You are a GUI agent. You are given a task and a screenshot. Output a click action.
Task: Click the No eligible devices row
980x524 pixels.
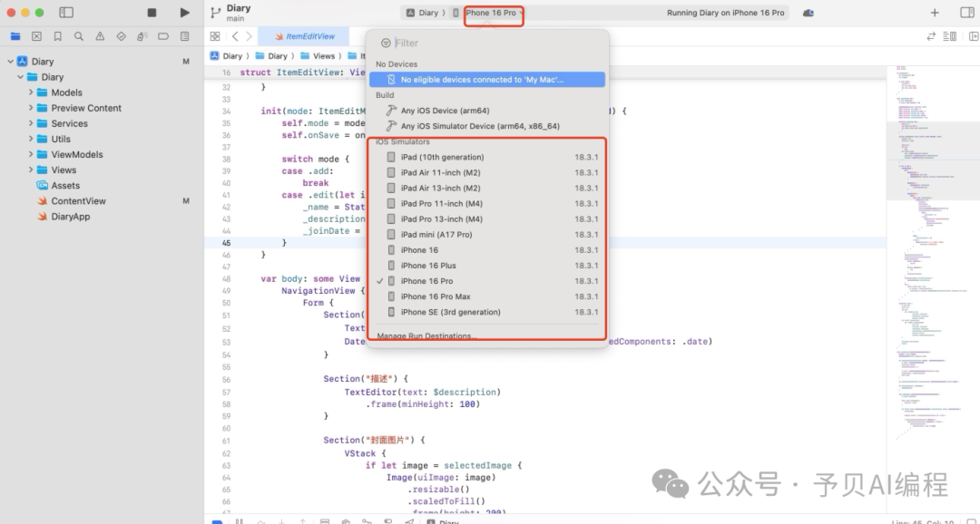pyautogui.click(x=487, y=79)
